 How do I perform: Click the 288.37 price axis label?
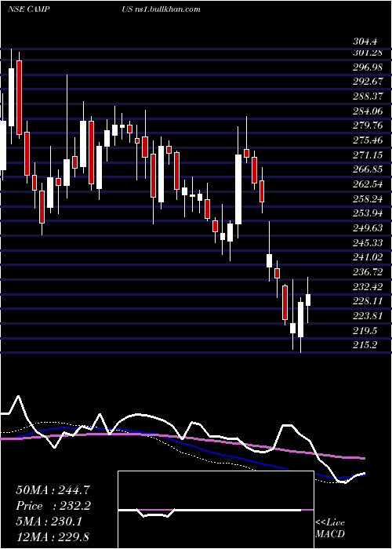[368, 96]
